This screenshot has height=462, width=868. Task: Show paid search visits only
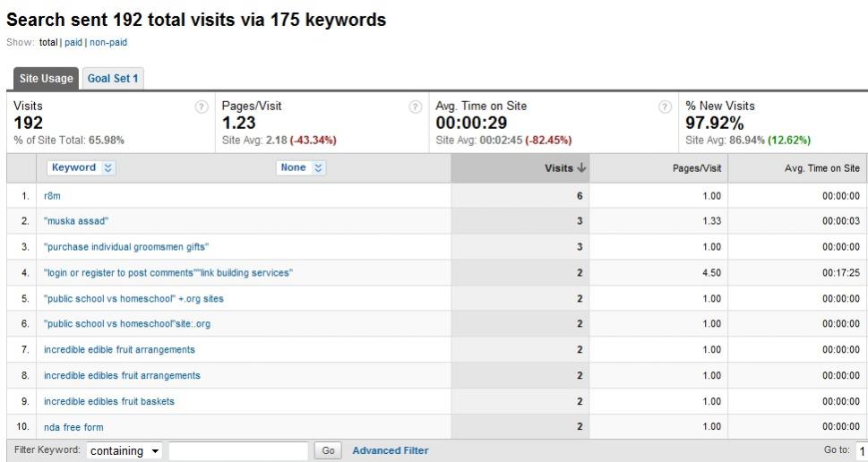(73, 41)
